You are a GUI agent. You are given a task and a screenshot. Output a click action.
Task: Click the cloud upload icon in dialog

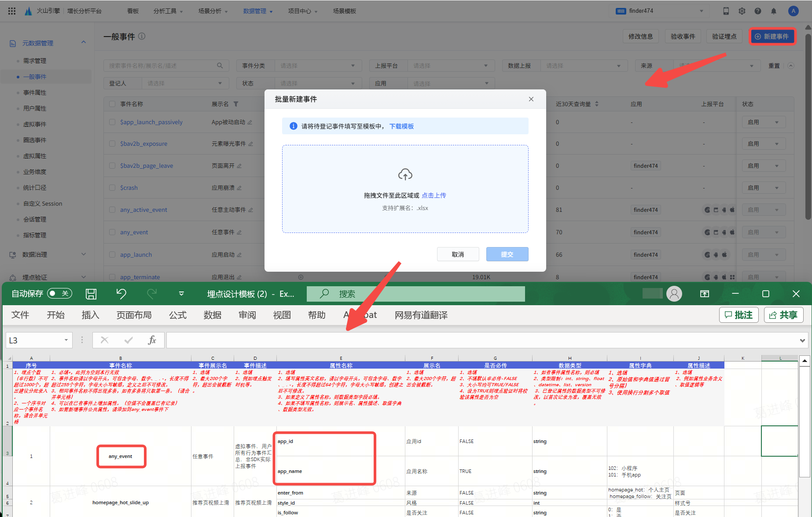[x=405, y=174]
